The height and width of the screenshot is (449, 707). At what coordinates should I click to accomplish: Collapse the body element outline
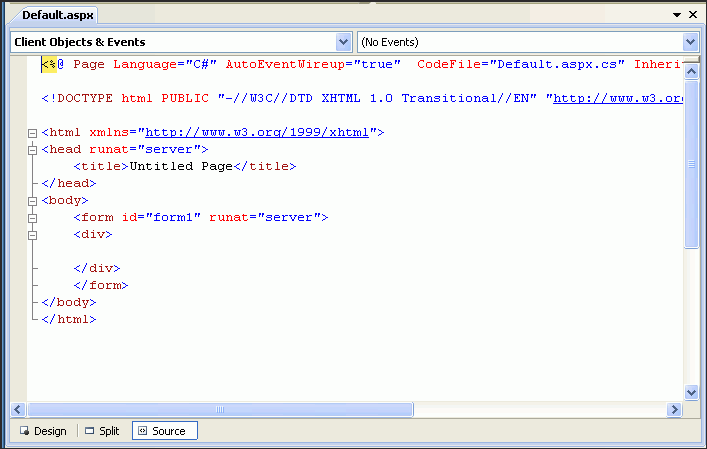tap(33, 200)
